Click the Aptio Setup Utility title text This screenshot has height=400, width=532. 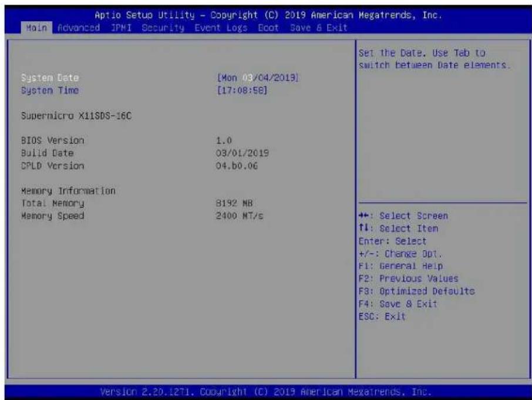click(x=268, y=15)
